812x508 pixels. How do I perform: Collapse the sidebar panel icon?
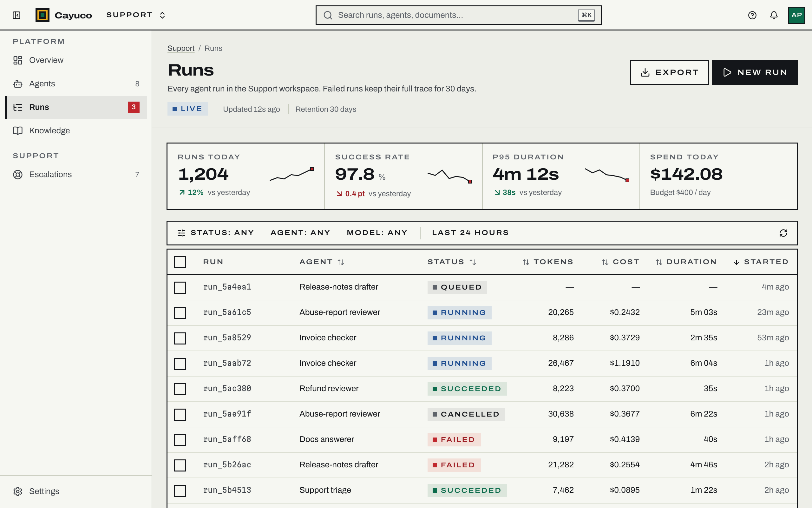coord(16,15)
